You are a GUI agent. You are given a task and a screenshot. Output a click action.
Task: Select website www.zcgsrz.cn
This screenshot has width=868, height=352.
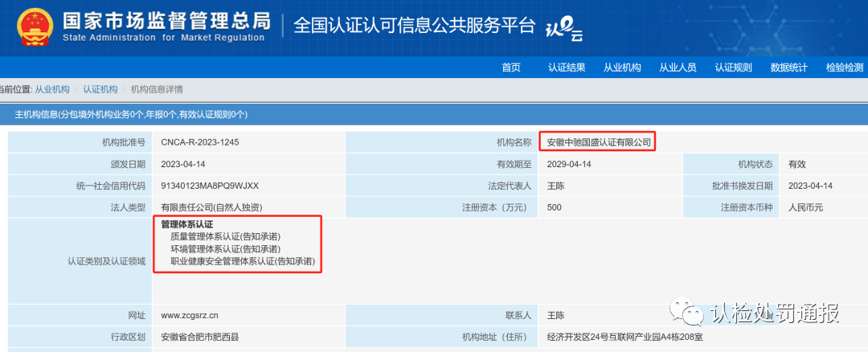(x=190, y=316)
